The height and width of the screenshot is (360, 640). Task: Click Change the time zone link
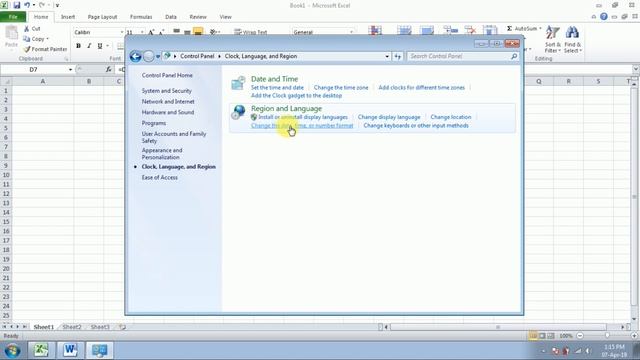pos(341,87)
